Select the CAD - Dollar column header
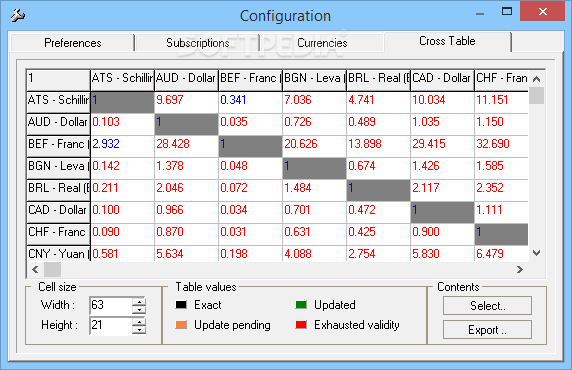 [442, 80]
